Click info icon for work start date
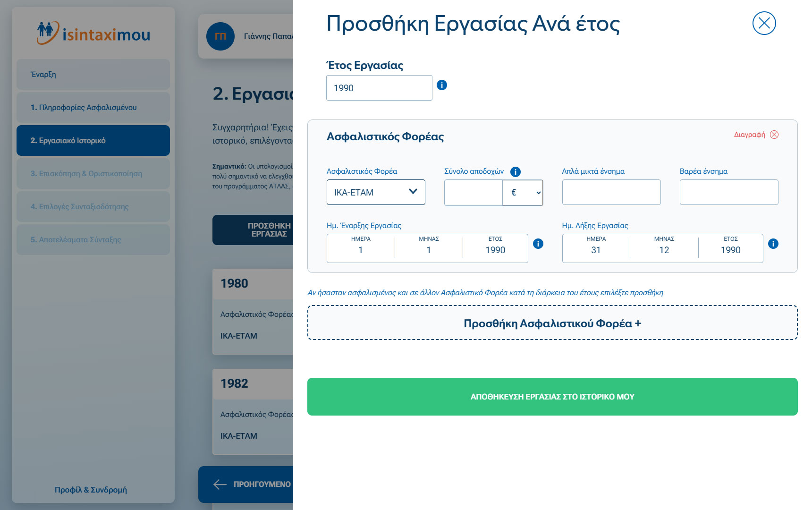This screenshot has width=812, height=510. [x=538, y=244]
